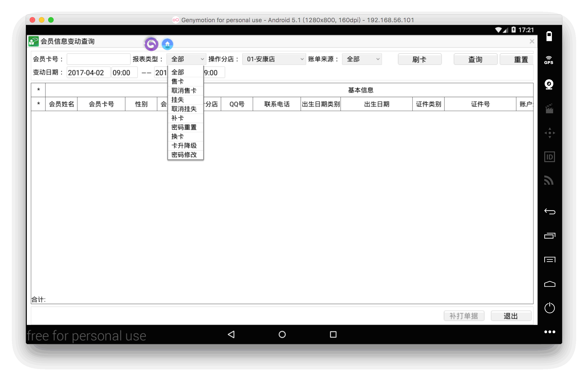The height and width of the screenshot is (381, 588).
Task: Select 全部 in the report type list
Action: tap(185, 72)
